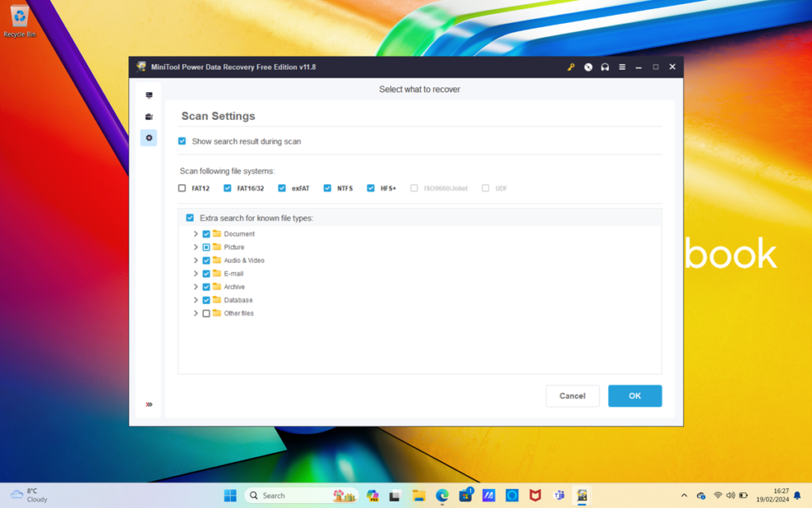Open the Microsoft Store taskbar icon

(x=465, y=495)
